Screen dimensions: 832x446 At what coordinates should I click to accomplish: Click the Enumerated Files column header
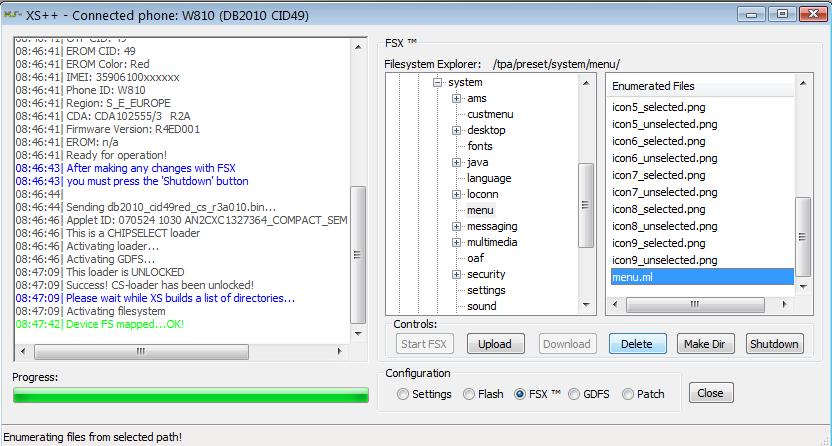(700, 86)
